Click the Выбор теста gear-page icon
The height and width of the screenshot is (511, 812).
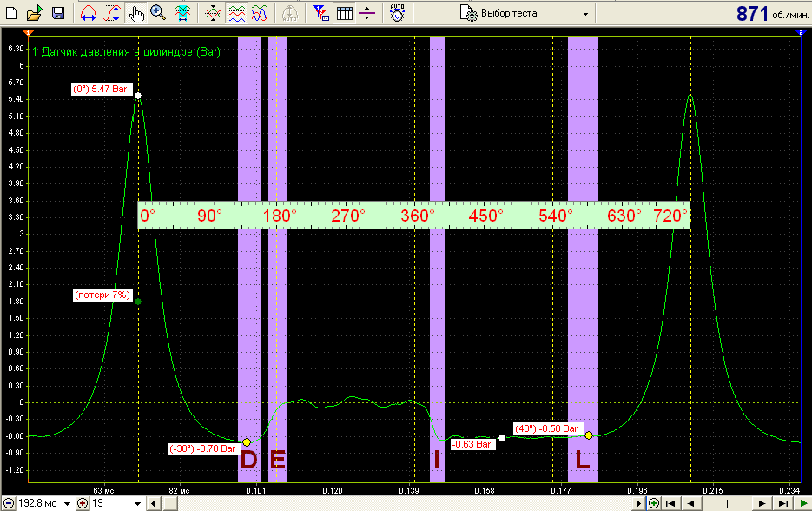[468, 14]
